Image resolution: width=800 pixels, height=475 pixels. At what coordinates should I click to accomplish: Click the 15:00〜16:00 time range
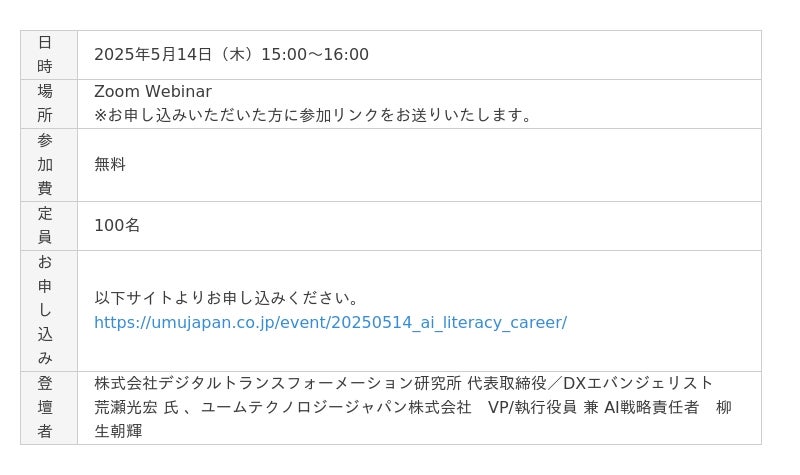[315, 54]
